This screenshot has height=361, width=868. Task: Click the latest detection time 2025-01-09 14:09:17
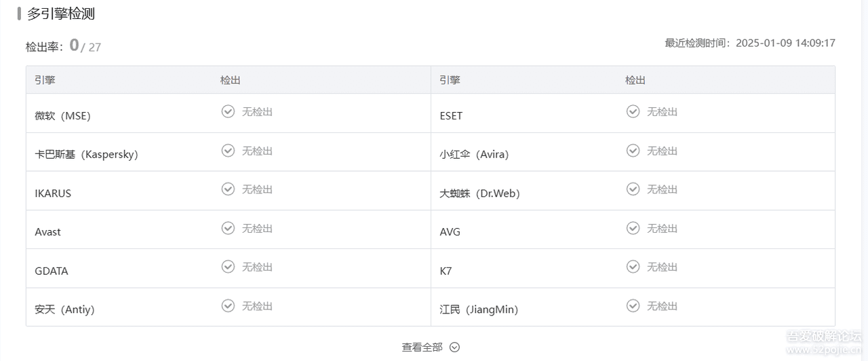[785, 43]
